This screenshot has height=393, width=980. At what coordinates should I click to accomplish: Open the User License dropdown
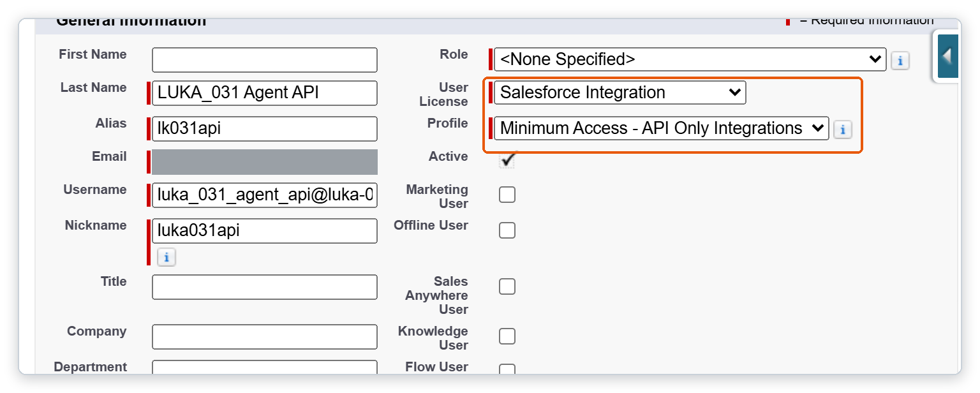[620, 93]
